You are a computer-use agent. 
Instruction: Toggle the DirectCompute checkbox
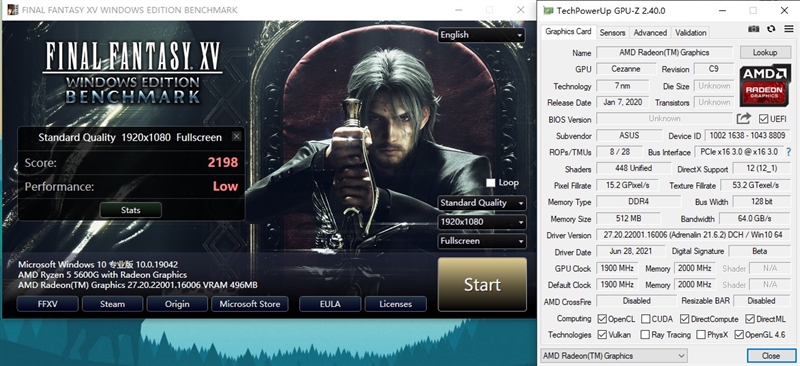click(x=684, y=319)
